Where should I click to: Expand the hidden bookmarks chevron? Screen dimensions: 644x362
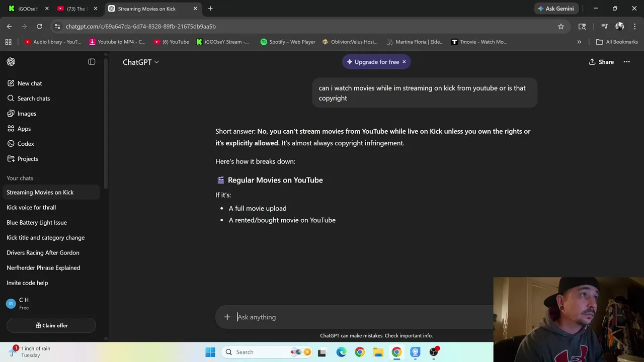click(579, 42)
